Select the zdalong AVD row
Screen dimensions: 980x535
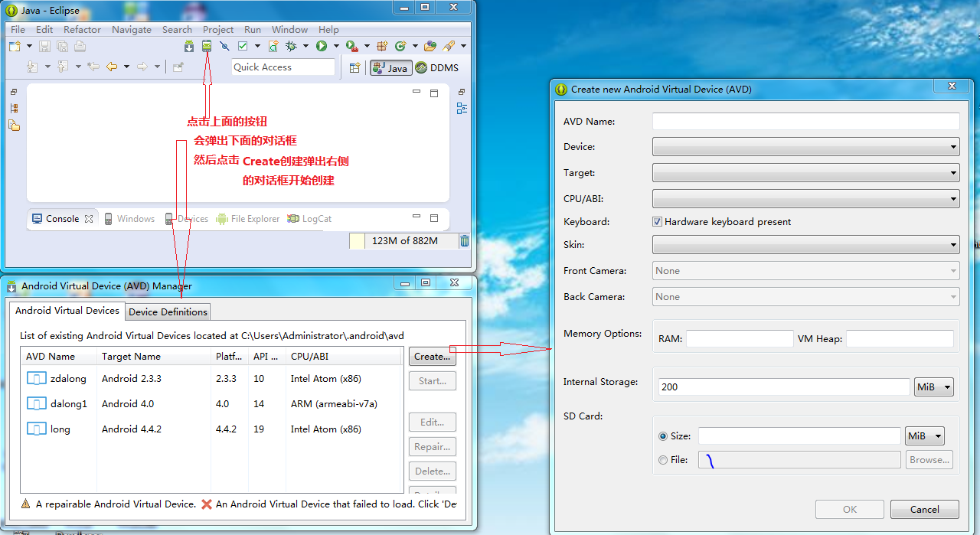click(211, 378)
